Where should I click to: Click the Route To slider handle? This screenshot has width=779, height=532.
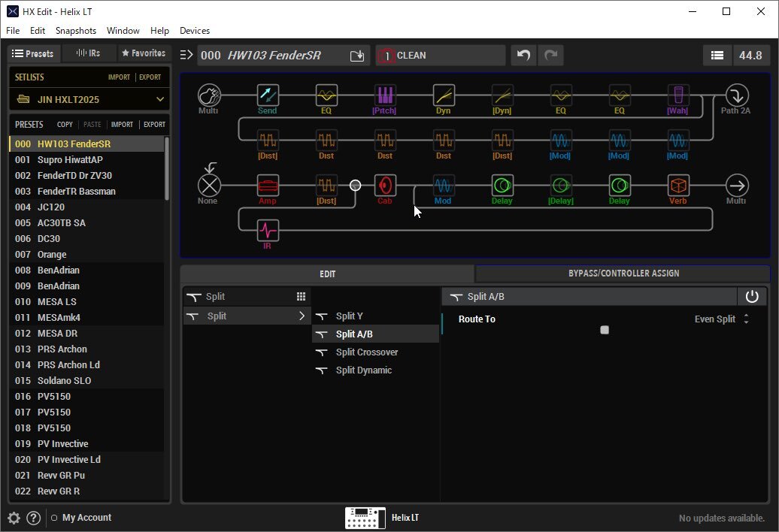(605, 330)
